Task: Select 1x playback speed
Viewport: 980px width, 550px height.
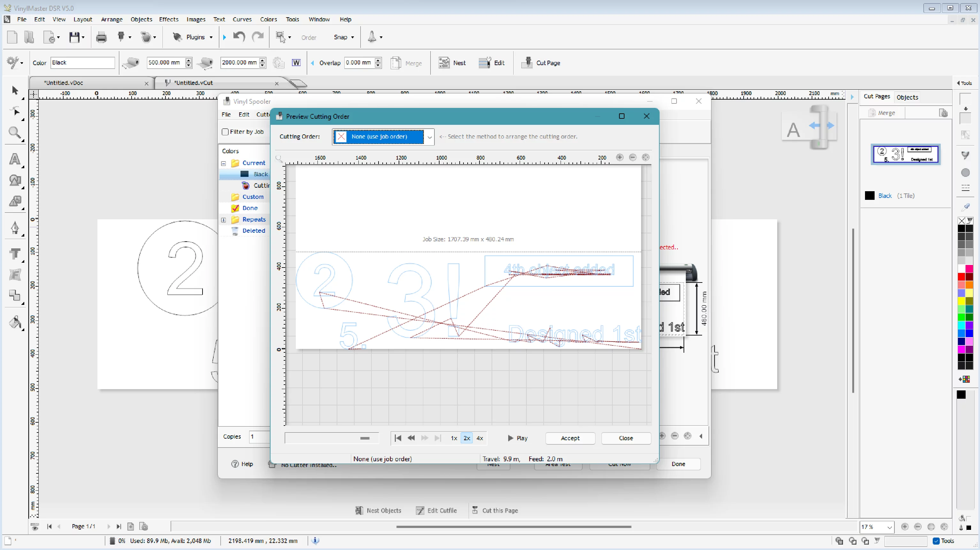Action: (454, 438)
